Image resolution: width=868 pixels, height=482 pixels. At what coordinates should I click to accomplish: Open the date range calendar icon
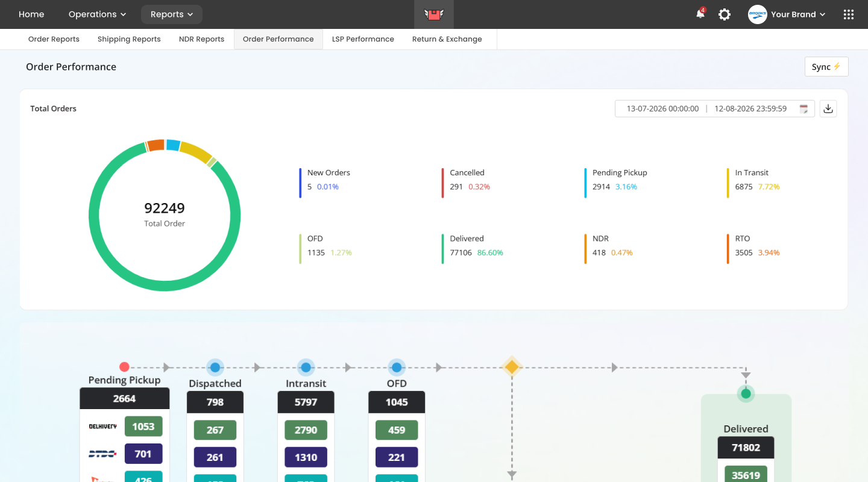tap(804, 109)
